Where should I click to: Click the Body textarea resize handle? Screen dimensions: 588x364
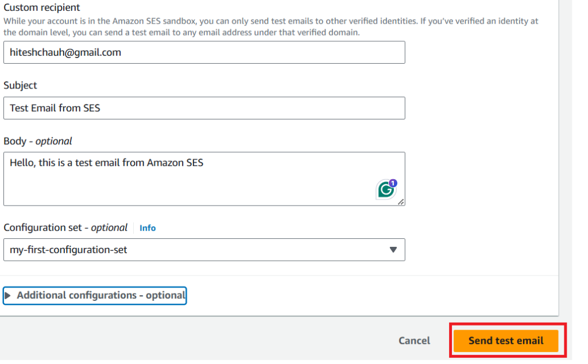pyautogui.click(x=401, y=202)
